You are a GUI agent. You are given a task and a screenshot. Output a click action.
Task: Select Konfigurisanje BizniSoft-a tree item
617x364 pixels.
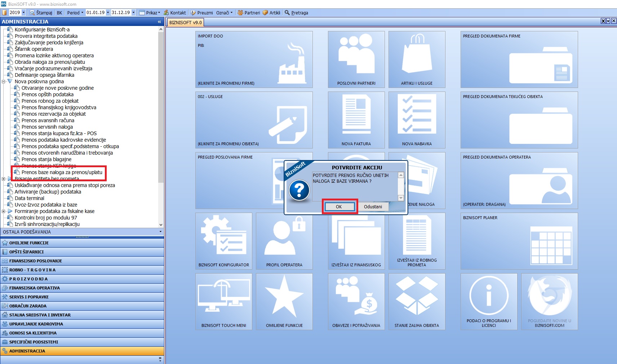coord(42,30)
